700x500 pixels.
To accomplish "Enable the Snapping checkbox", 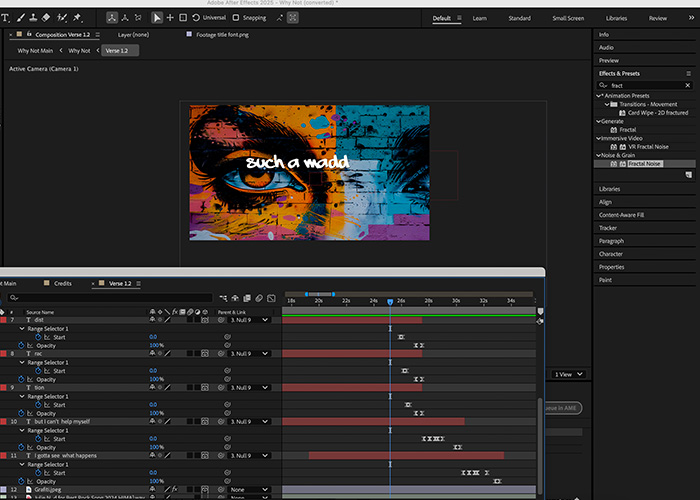I will point(236,18).
